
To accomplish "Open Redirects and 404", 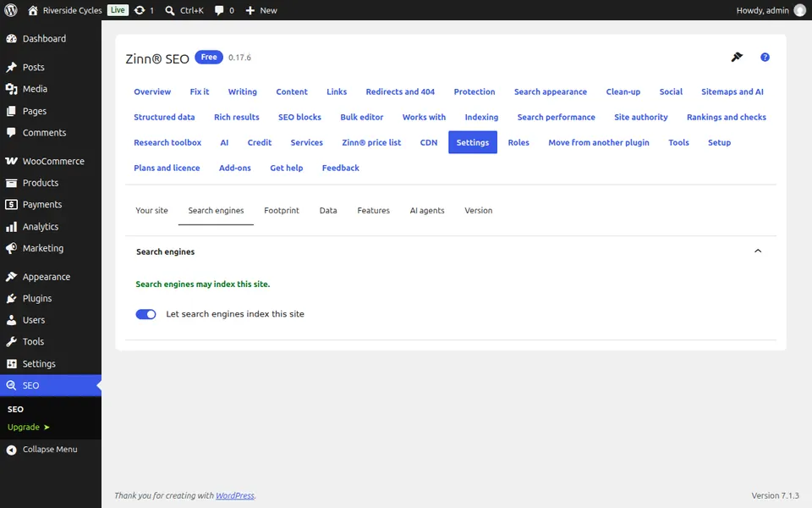I will [400, 91].
